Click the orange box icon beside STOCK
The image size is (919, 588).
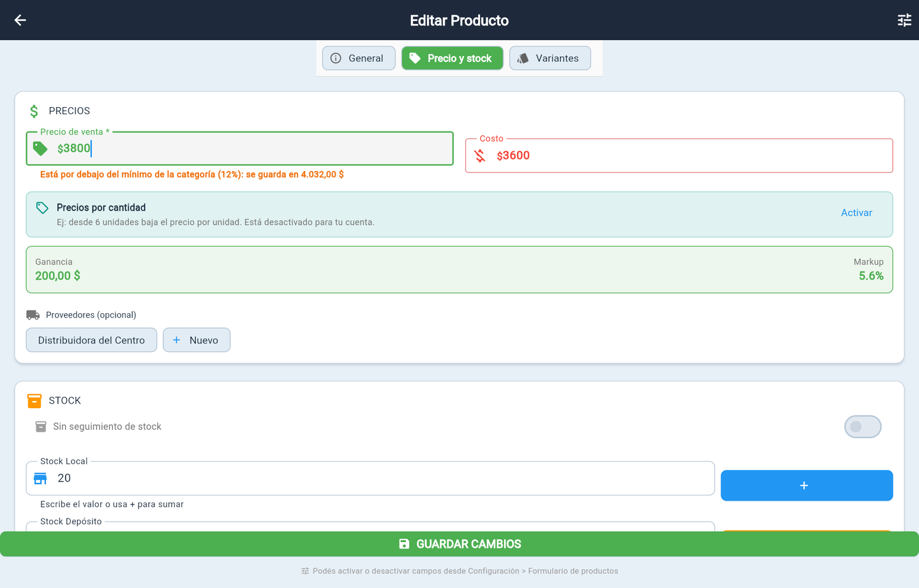click(34, 401)
